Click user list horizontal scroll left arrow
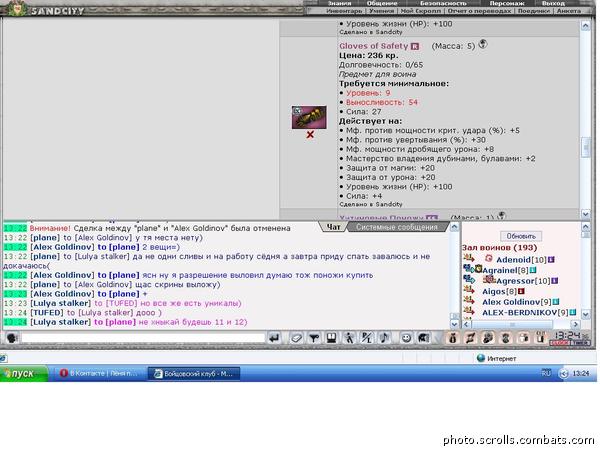 pyautogui.click(x=466, y=324)
